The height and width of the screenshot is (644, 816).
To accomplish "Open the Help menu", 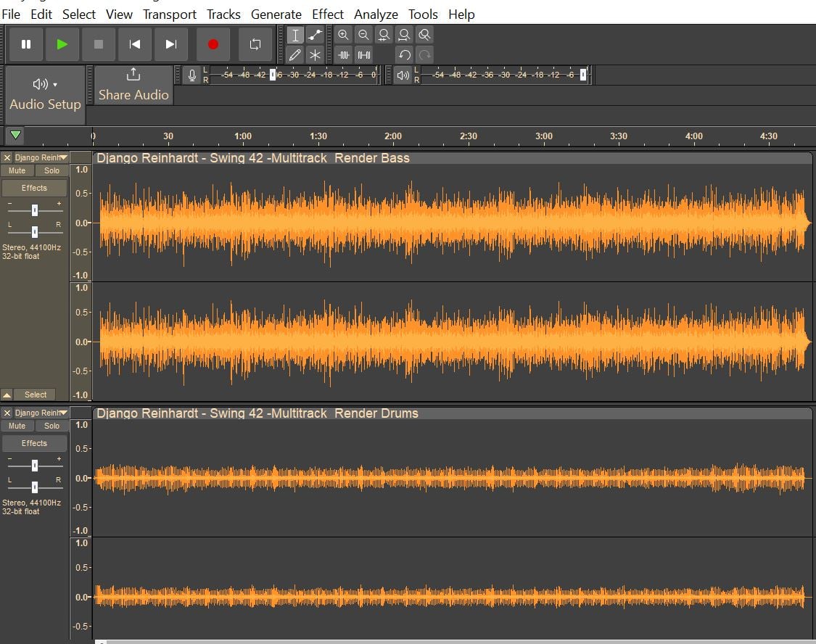I will click(461, 14).
